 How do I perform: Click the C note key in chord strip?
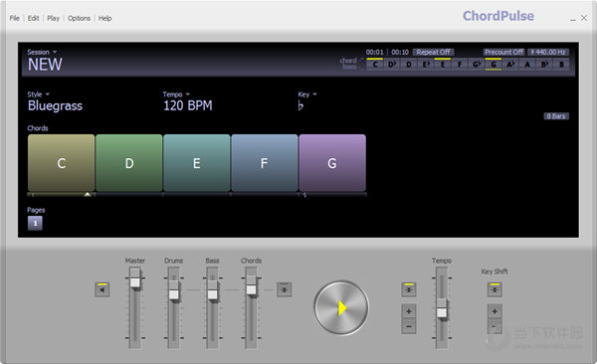(375, 65)
